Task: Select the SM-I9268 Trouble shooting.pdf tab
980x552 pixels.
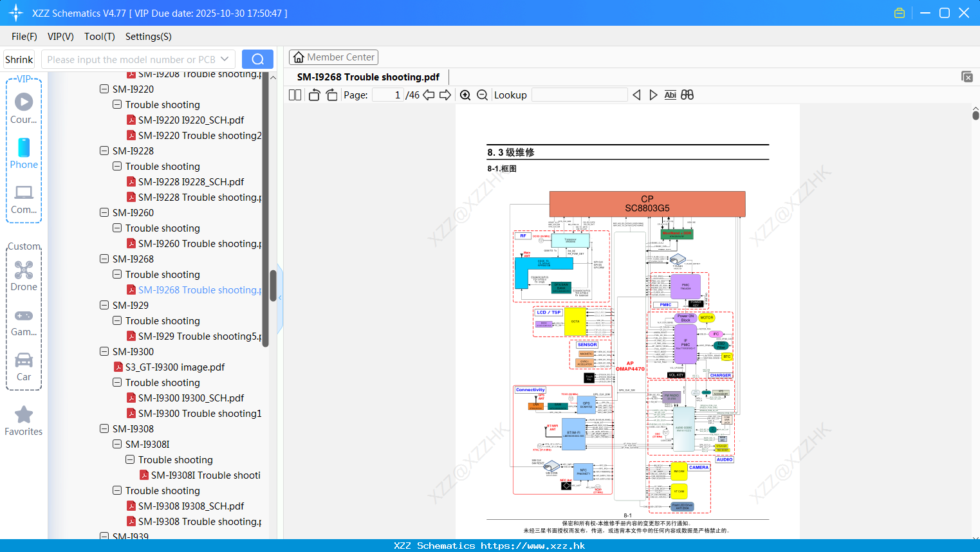Action: (368, 77)
